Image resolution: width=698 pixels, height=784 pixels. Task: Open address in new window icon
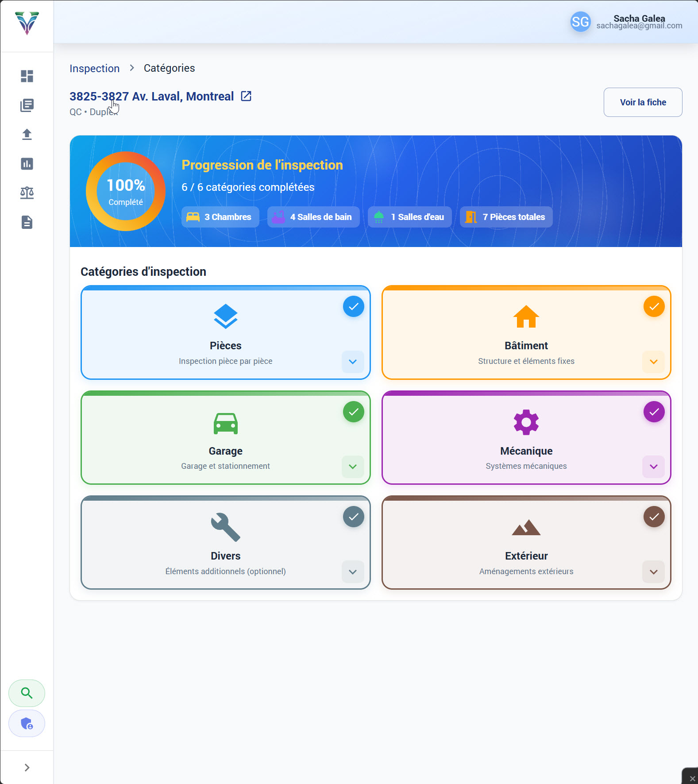pos(246,96)
